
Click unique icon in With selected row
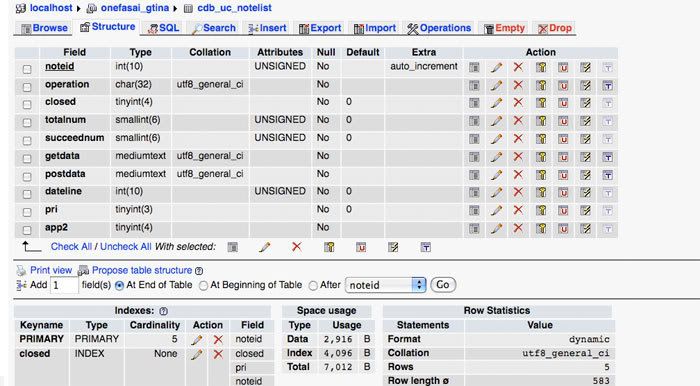click(x=361, y=247)
